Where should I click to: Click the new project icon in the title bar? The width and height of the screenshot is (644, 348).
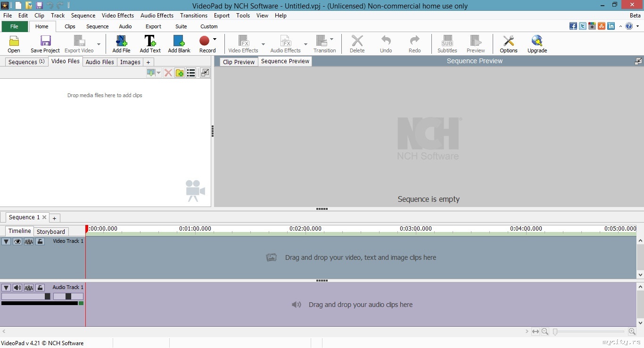(18, 6)
